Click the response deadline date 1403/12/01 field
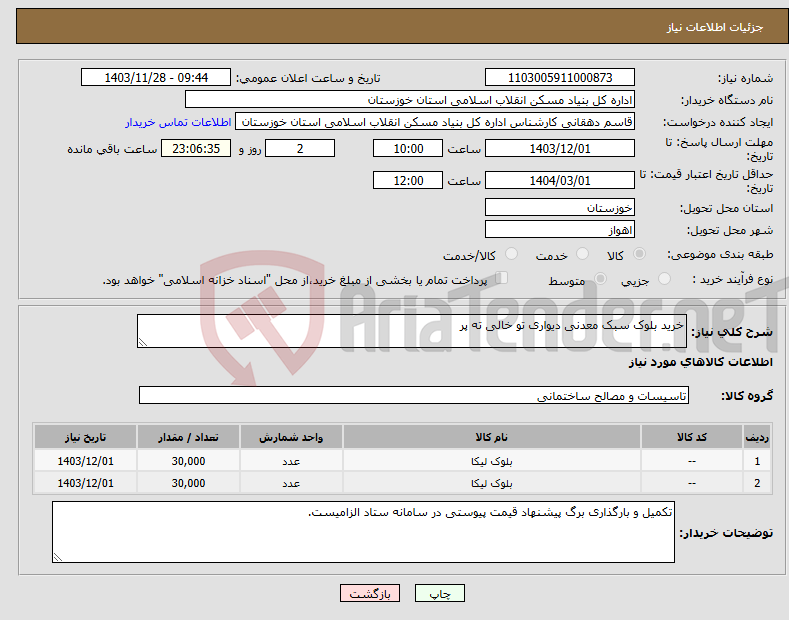Viewport: 789px width, 620px height. 560,148
